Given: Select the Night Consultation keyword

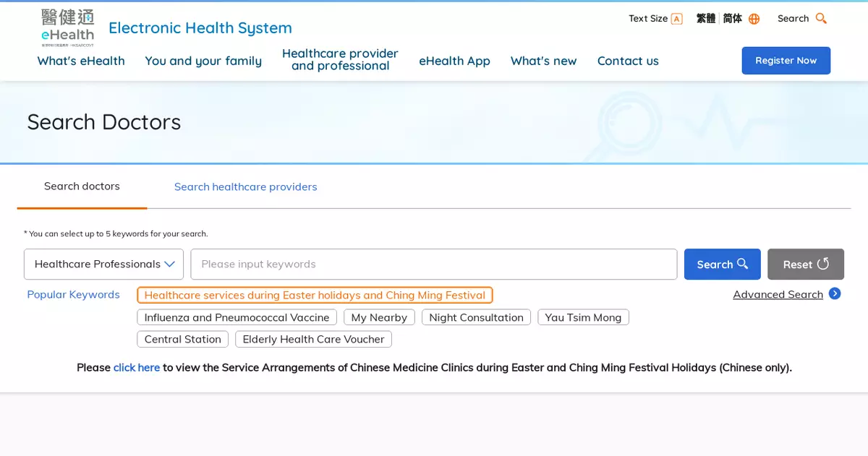Looking at the screenshot, I should (x=476, y=317).
